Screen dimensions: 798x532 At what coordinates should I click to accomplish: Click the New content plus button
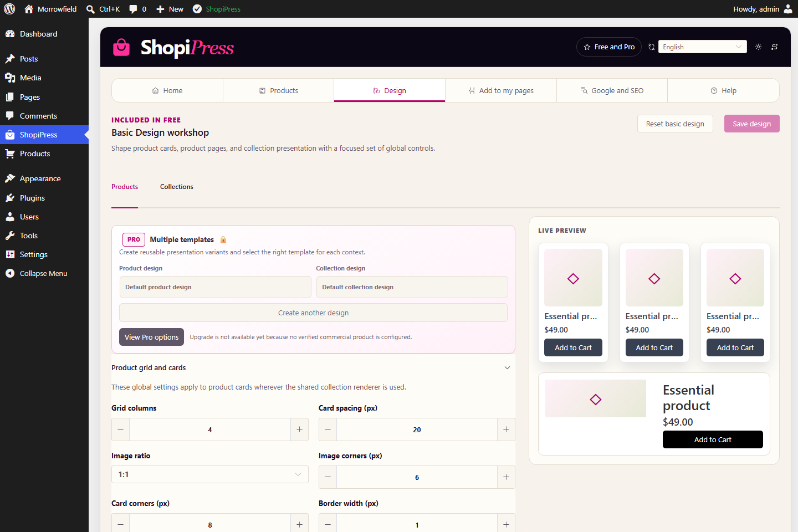point(170,9)
